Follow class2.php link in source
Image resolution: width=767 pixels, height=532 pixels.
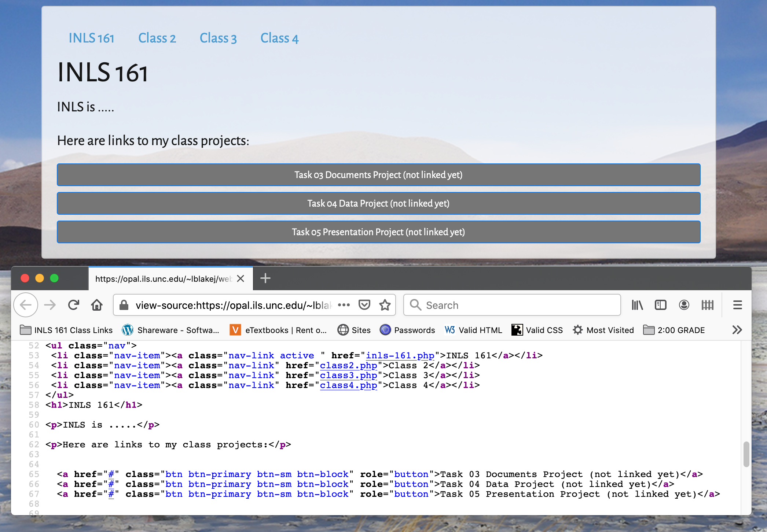pos(348,365)
